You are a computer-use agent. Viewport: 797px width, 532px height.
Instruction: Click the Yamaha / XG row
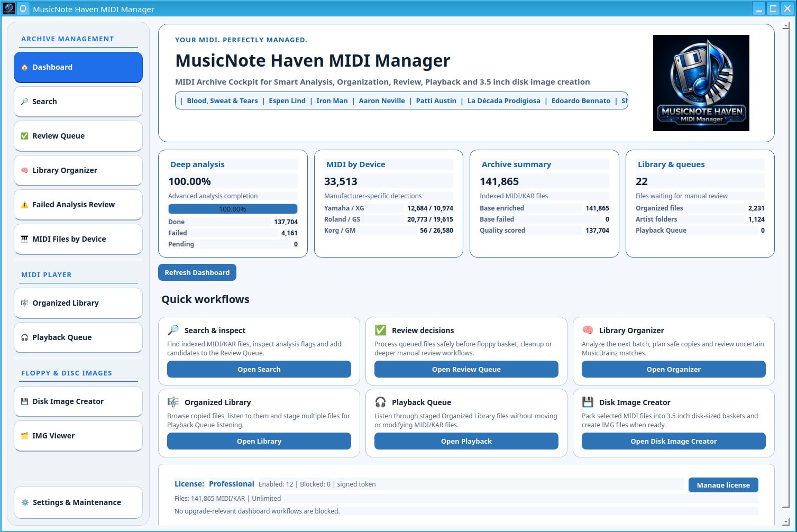[389, 208]
